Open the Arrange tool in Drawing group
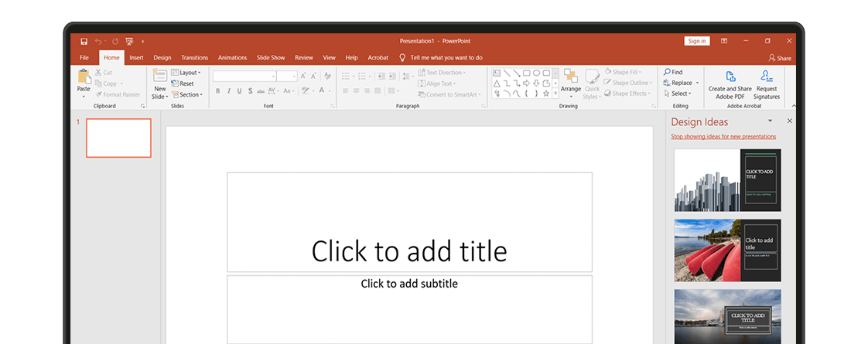This screenshot has height=344, width=868. pos(570,80)
